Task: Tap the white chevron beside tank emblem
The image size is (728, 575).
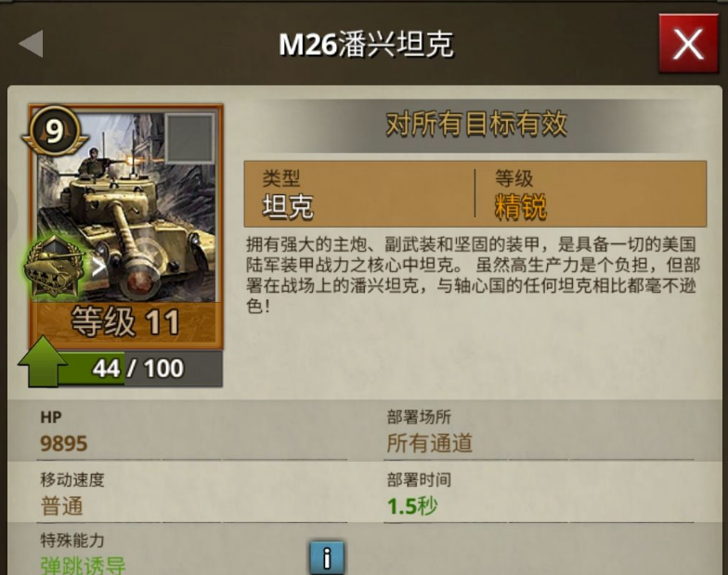Action: (98, 268)
